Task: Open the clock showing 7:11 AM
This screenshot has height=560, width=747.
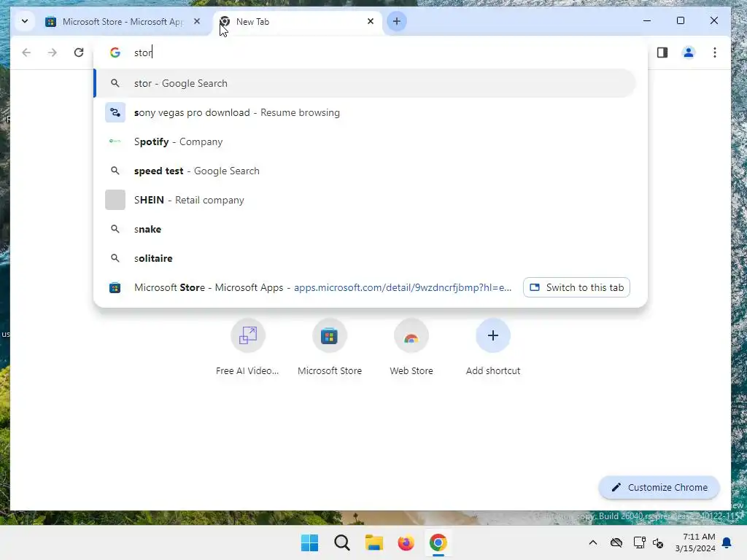Action: 695,542
